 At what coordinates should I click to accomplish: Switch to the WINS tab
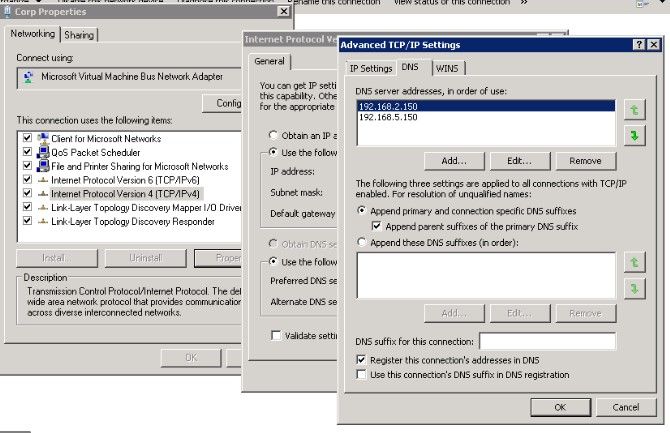[x=447, y=68]
